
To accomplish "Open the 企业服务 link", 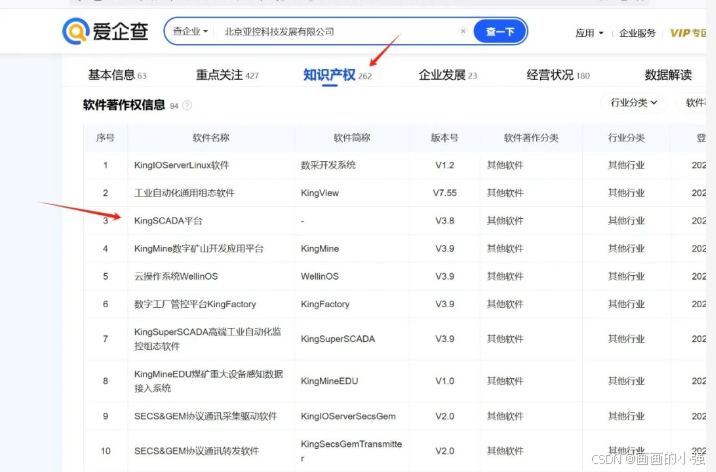I will tap(637, 33).
